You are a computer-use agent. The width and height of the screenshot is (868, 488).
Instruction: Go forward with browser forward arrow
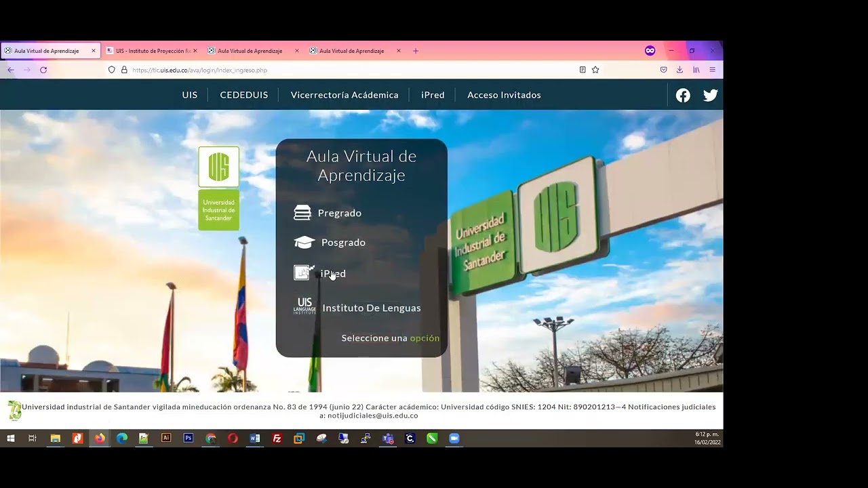[27, 70]
